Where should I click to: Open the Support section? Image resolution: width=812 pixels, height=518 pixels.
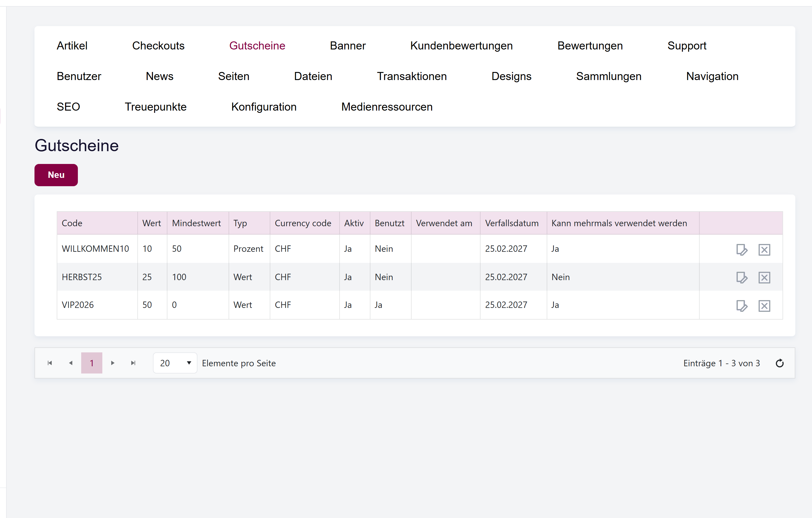point(687,46)
